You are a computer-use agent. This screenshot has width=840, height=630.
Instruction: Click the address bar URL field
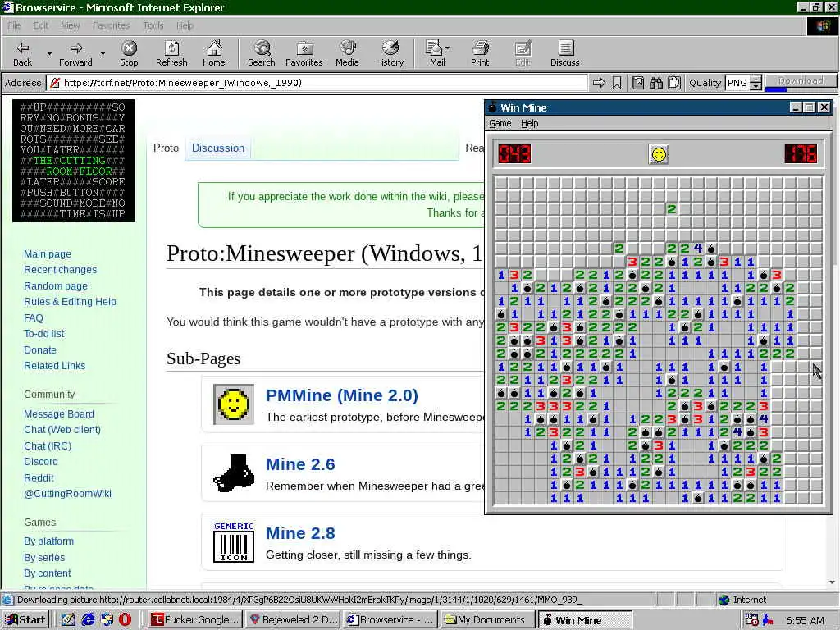[x=317, y=83]
